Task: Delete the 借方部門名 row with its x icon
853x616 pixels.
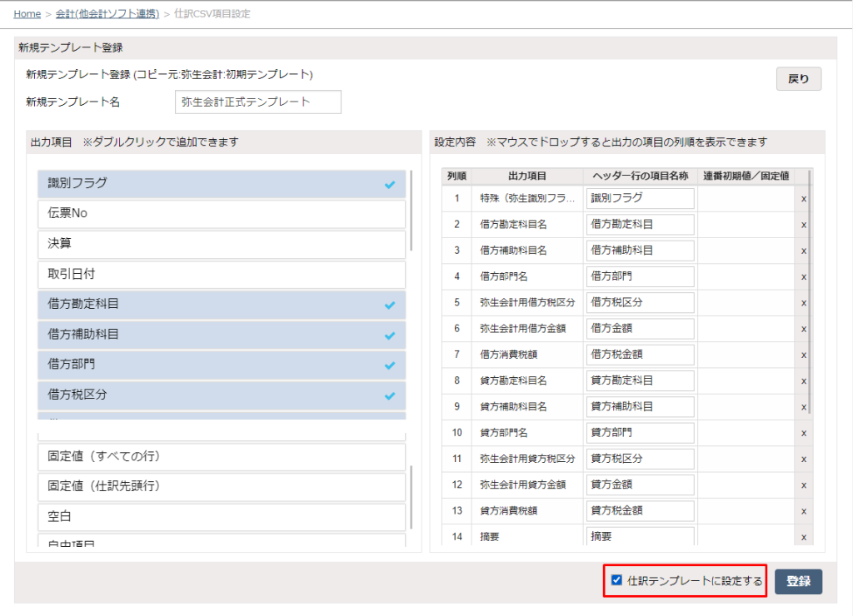Action: tap(803, 276)
